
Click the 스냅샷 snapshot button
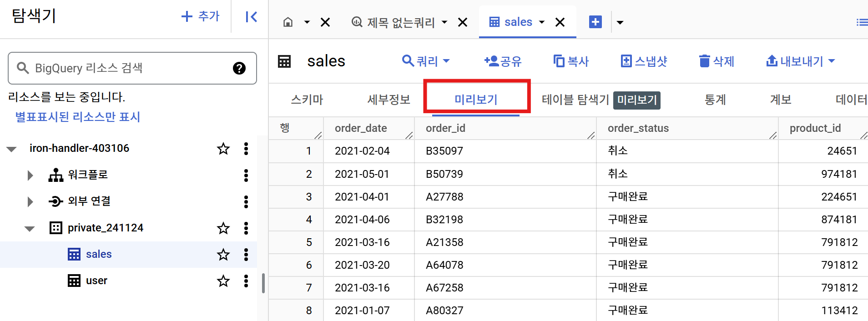pos(644,61)
